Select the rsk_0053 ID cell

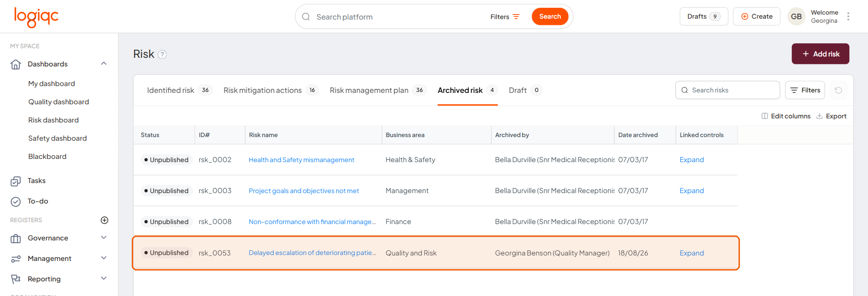click(x=215, y=253)
